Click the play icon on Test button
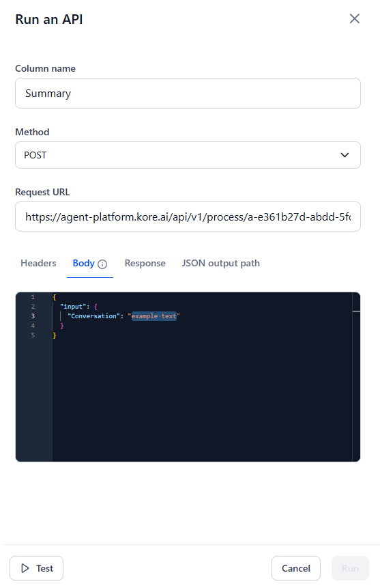 [x=25, y=568]
